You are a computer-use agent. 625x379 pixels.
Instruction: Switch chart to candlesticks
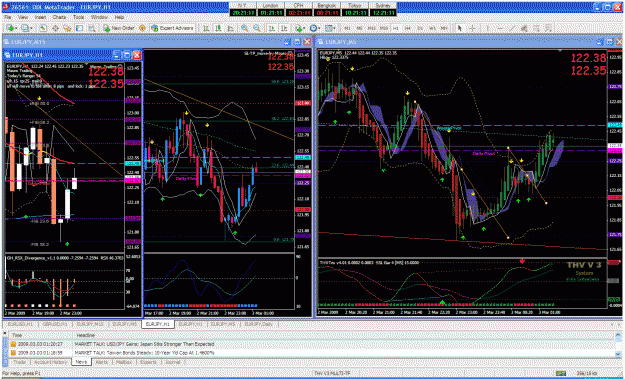(218, 28)
